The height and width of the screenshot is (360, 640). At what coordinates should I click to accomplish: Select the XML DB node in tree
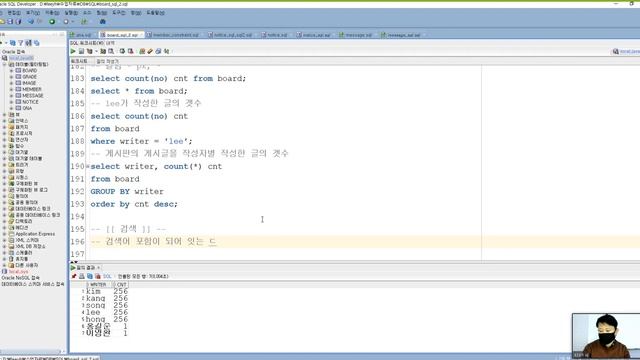pyautogui.click(x=30, y=247)
